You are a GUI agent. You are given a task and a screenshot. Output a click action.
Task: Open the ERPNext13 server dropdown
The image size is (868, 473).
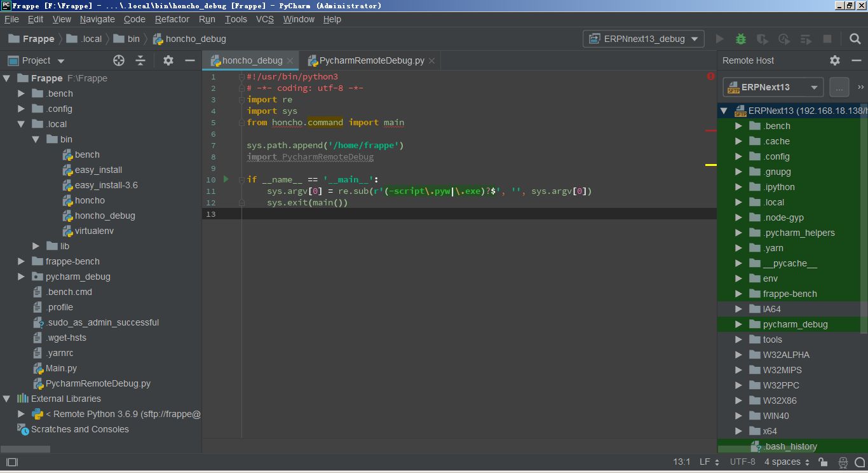click(773, 87)
